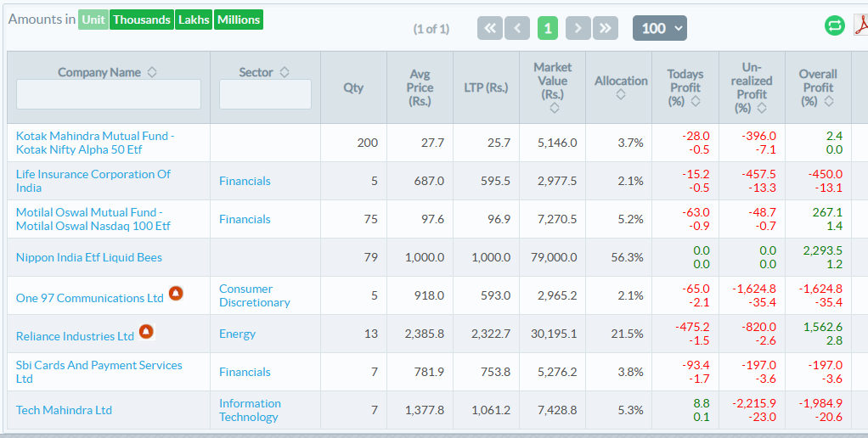
Task: Open Tech Mahindra Ltd link
Action: pos(64,410)
